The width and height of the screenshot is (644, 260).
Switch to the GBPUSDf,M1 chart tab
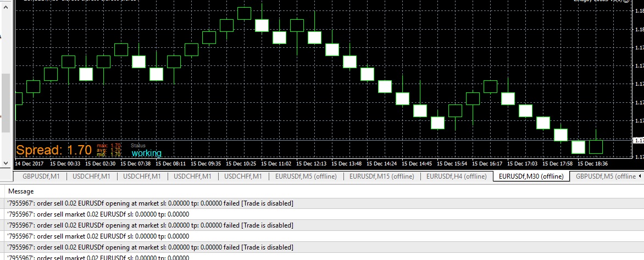[x=41, y=176]
